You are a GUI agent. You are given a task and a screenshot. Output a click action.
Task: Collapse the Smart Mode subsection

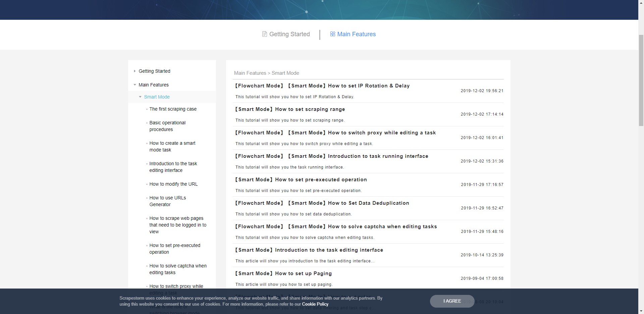pyautogui.click(x=141, y=97)
